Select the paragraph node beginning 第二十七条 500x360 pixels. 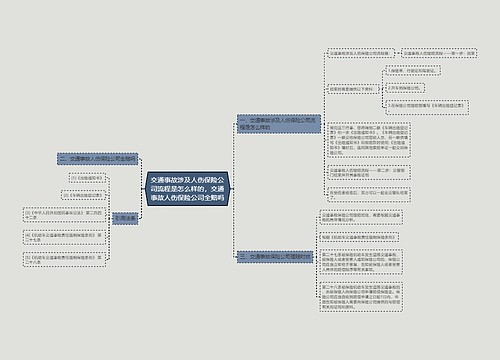[x=361, y=262]
